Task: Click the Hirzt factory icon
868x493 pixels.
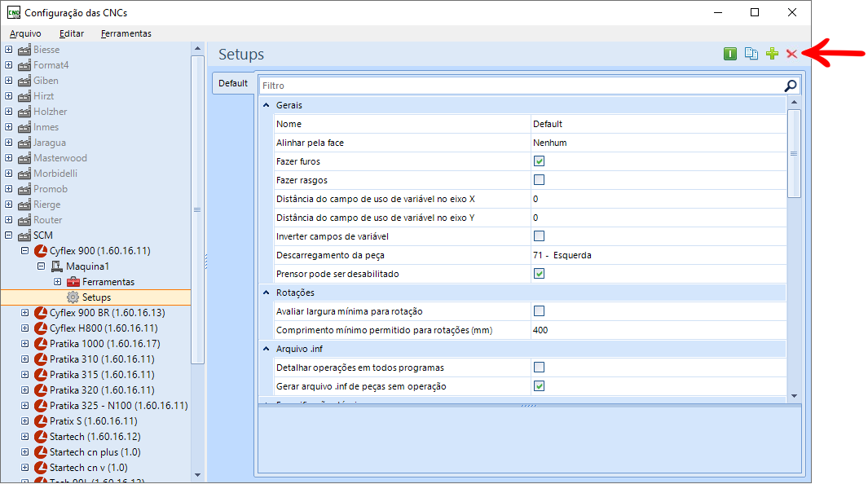Action: pyautogui.click(x=24, y=96)
